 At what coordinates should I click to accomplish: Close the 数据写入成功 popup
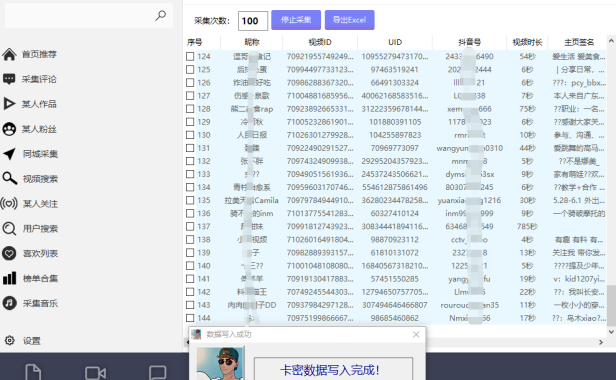click(x=416, y=334)
